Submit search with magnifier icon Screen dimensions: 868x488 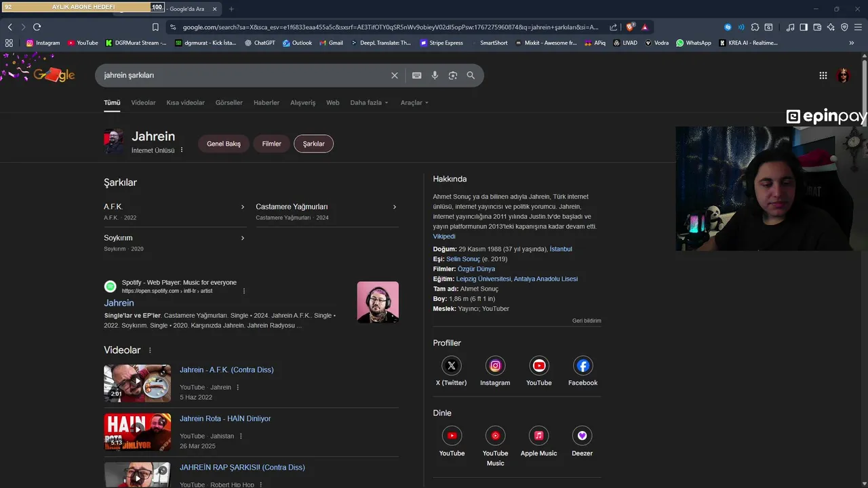coord(471,75)
